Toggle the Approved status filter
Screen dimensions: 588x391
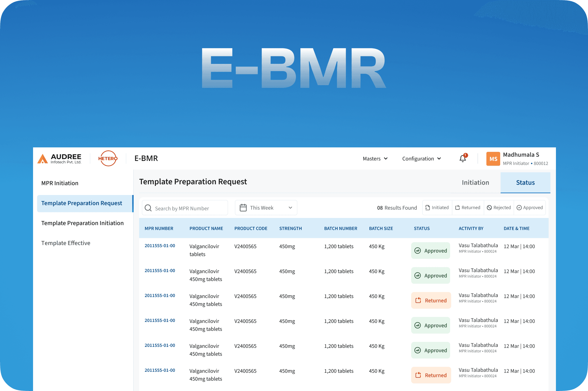(530, 208)
